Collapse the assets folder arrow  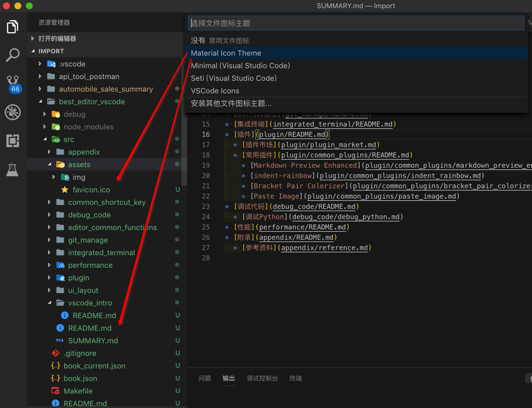50,164
